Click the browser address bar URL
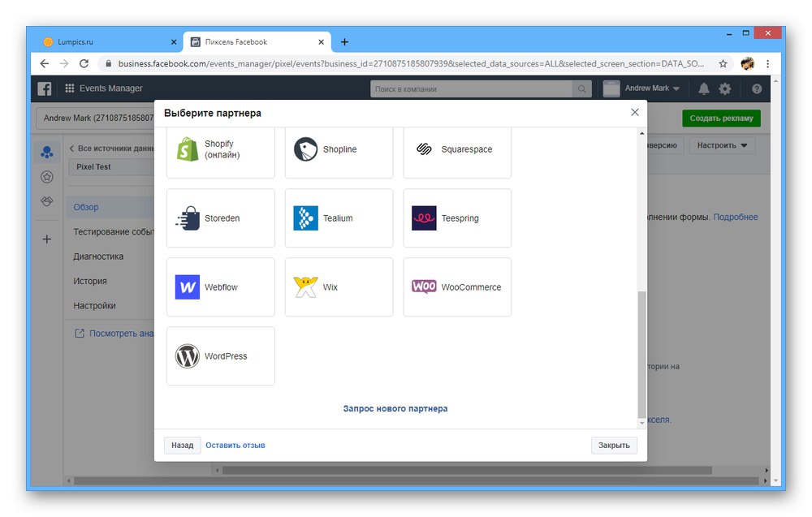The height and width of the screenshot is (517, 812). (x=411, y=63)
